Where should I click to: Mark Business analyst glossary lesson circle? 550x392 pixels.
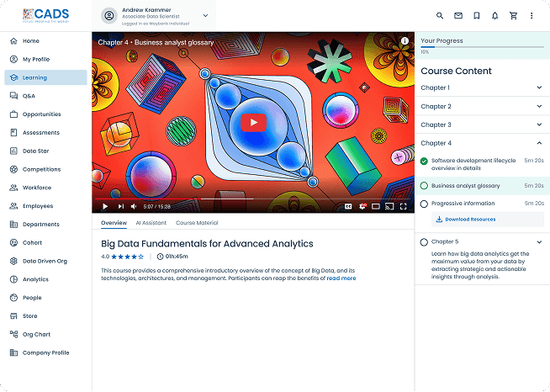(x=424, y=186)
